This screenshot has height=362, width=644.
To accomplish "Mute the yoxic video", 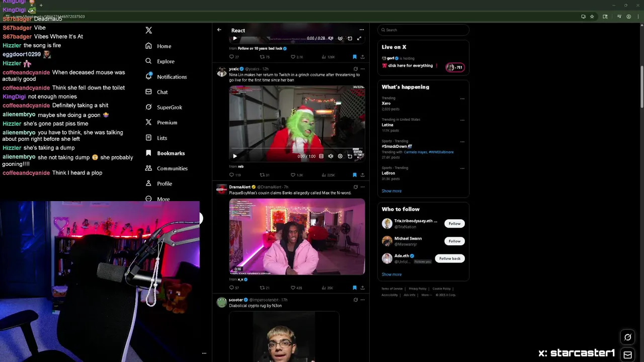I will point(331,156).
